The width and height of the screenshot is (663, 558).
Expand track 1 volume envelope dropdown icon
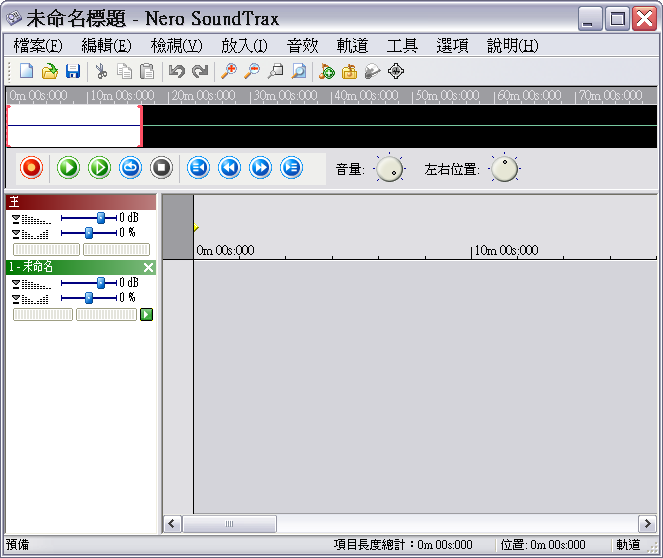[16, 283]
